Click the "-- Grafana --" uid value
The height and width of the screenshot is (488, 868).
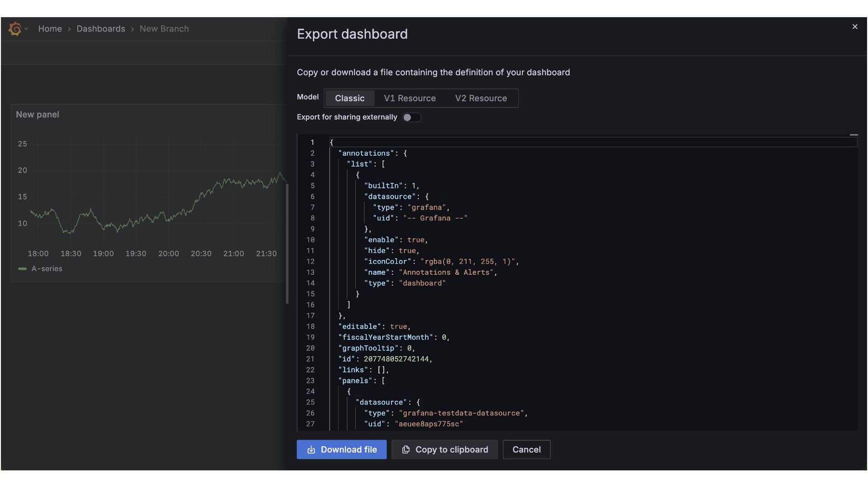[x=435, y=218]
